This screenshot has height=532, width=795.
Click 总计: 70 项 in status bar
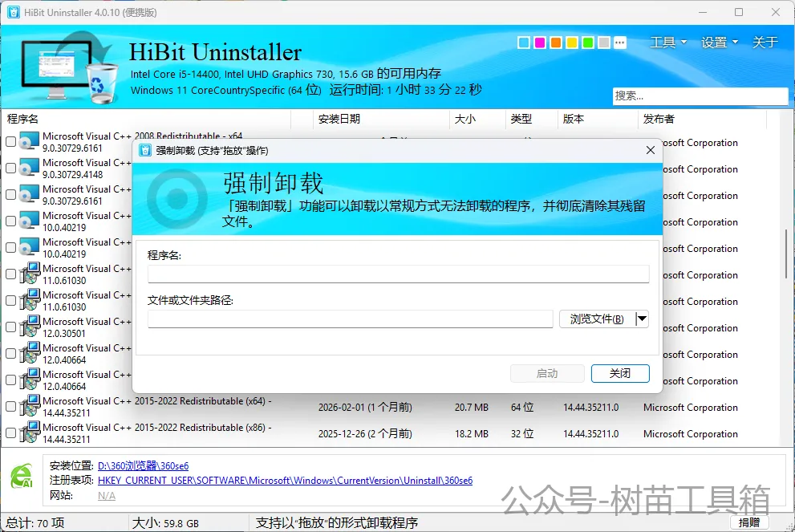[x=35, y=523]
